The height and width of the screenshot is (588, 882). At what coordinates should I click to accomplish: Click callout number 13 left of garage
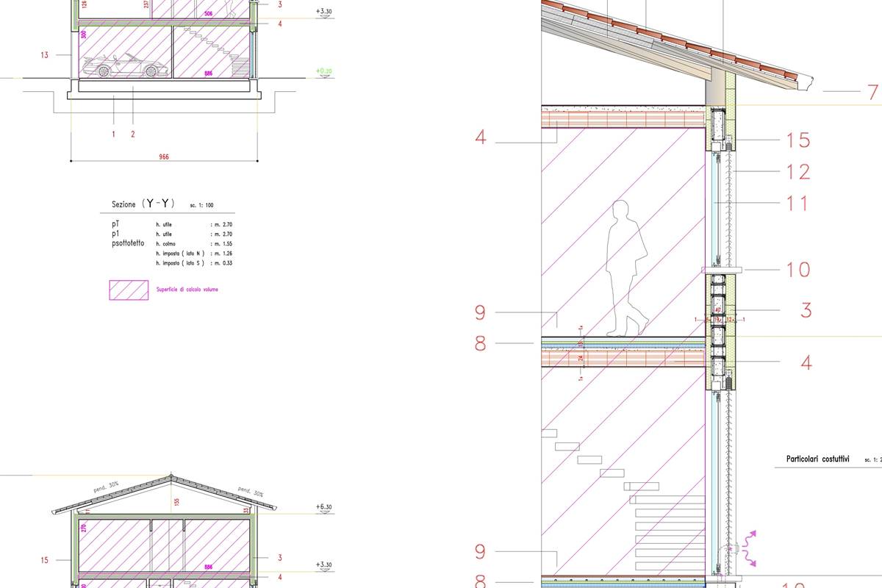click(45, 54)
